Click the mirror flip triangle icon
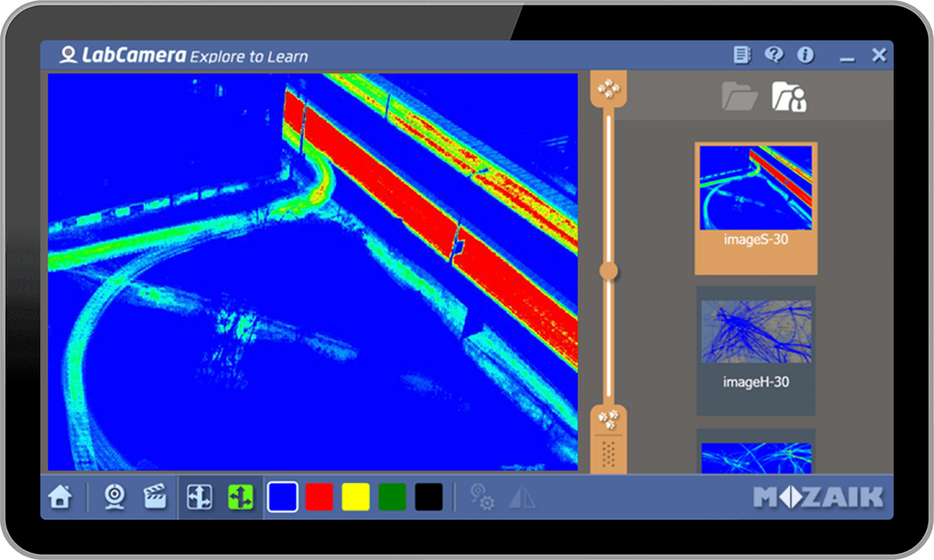The image size is (934, 560). click(x=522, y=498)
